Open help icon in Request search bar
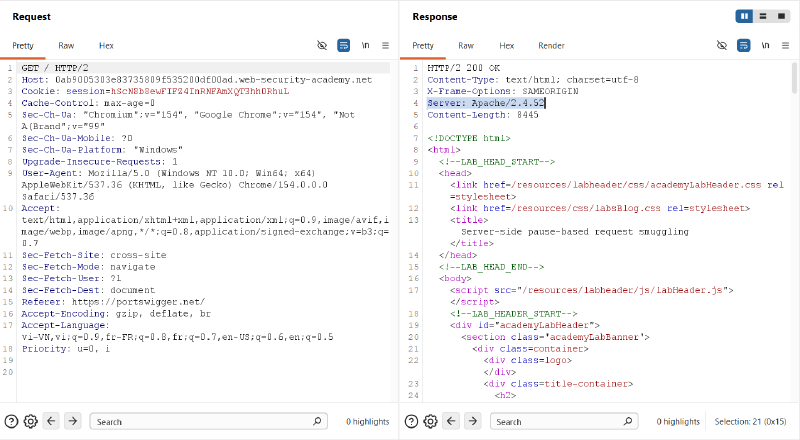Image resolution: width=800 pixels, height=440 pixels. 11,422
